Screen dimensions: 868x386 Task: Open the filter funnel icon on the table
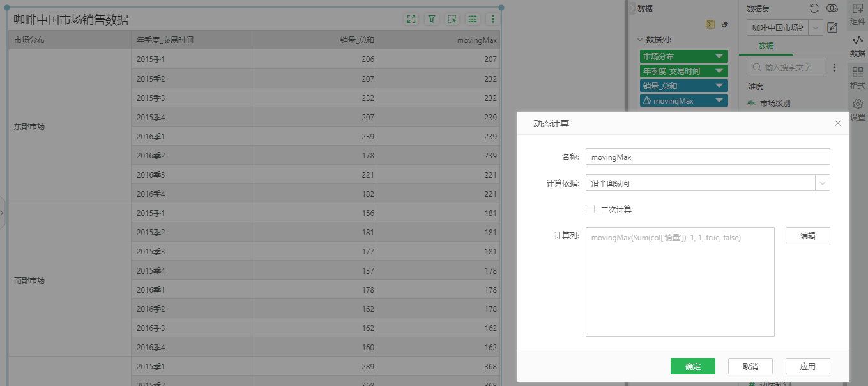432,19
